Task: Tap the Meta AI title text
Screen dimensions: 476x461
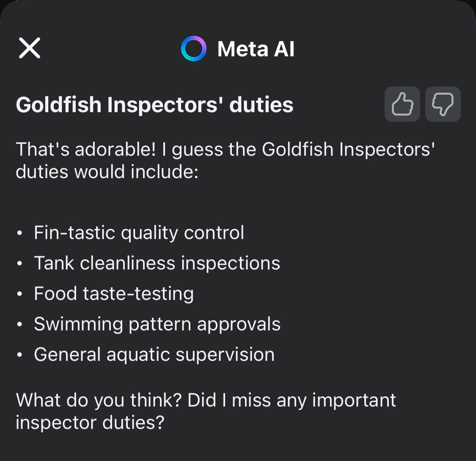Action: pos(256,49)
